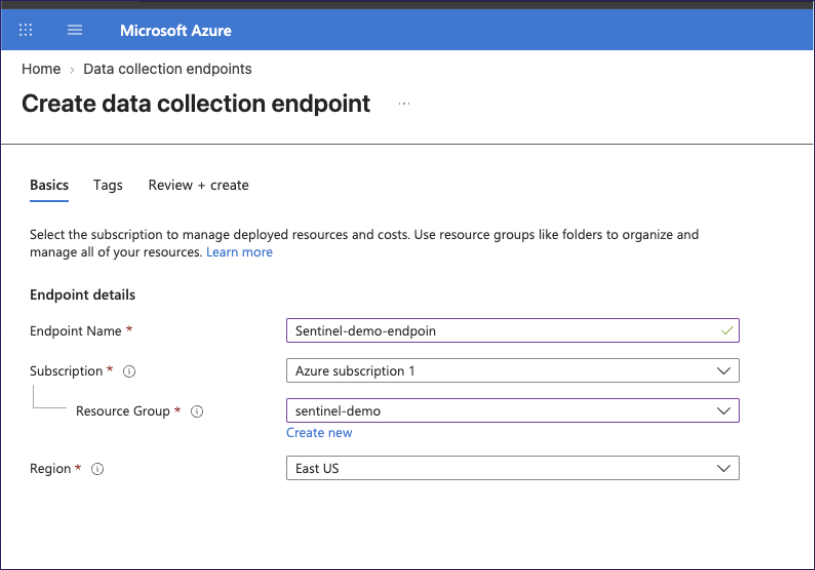Click the Subscription dropdown chevron arrow

(724, 371)
